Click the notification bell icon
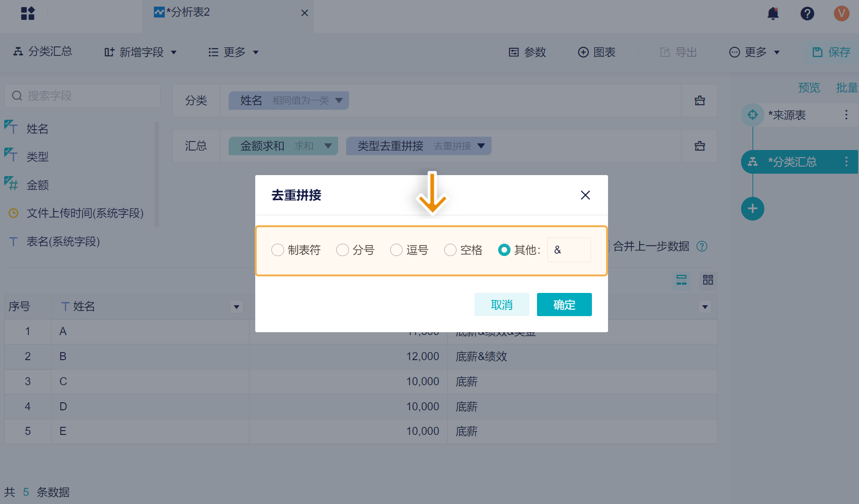Image resolution: width=859 pixels, height=504 pixels. coord(773,13)
